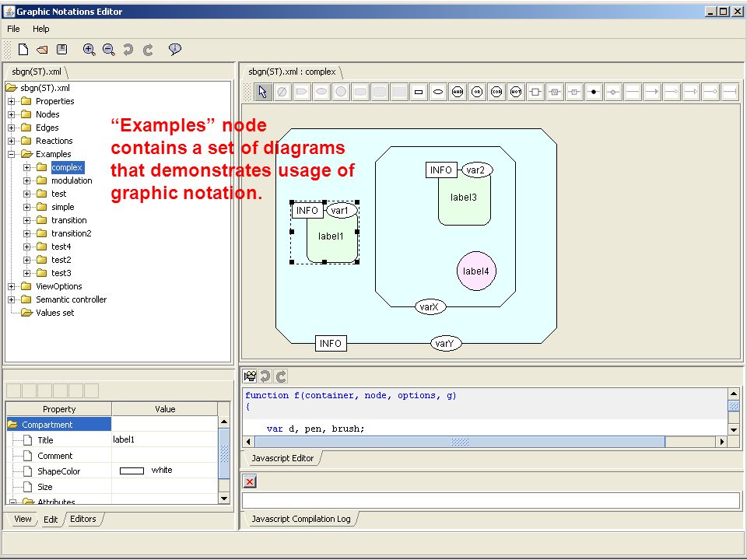Select the empty square process node tool
The width and height of the screenshot is (747, 560).
pyautogui.click(x=535, y=92)
